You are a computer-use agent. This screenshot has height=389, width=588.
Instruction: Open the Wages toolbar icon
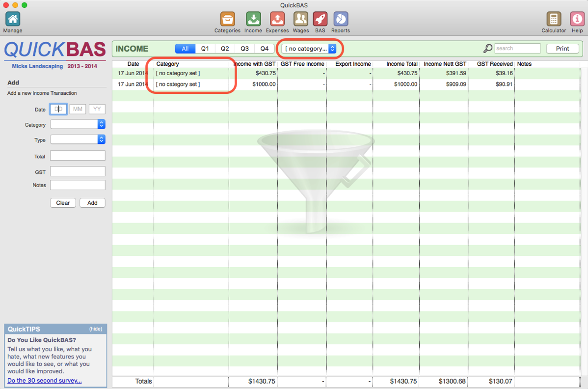pos(301,20)
